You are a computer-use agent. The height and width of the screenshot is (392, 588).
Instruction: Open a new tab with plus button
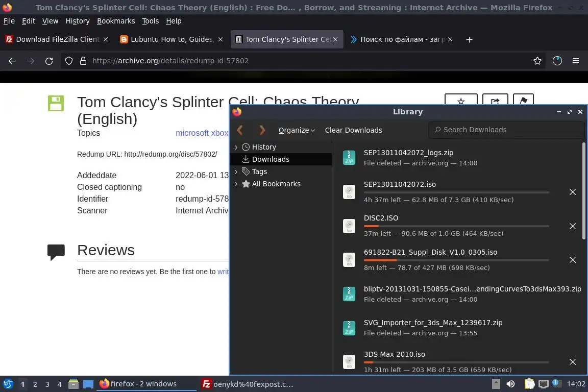pyautogui.click(x=469, y=39)
